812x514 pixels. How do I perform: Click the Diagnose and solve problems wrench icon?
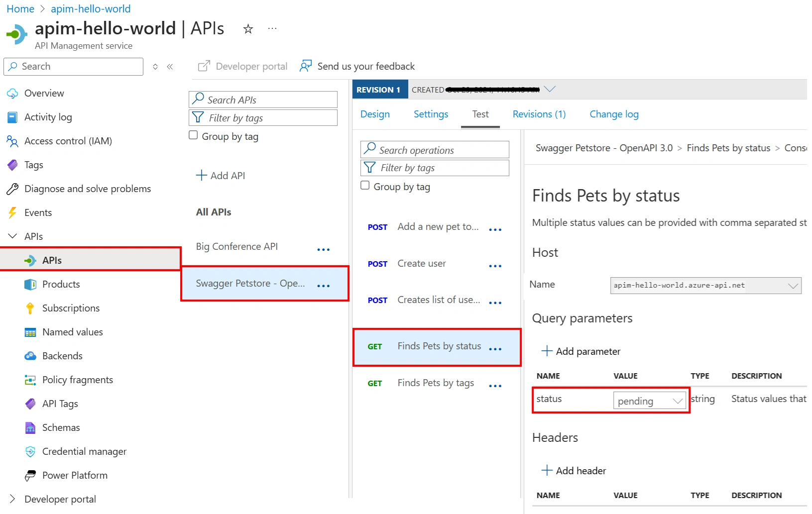click(12, 189)
